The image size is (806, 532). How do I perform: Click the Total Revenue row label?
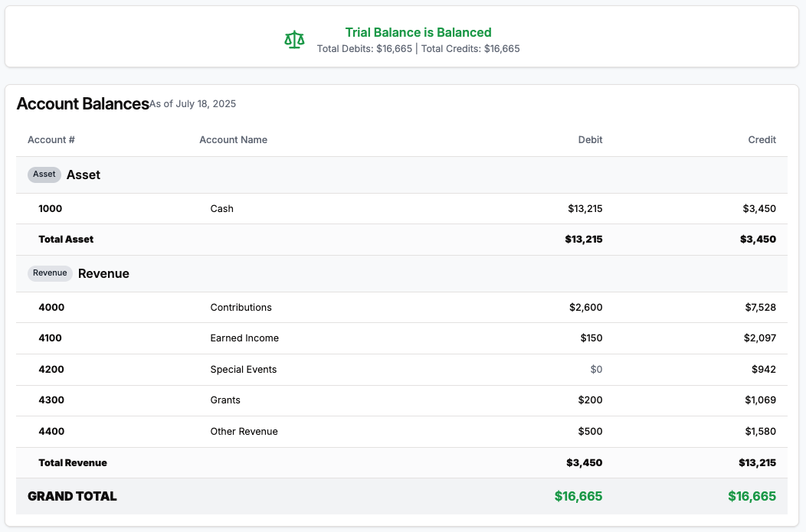(x=73, y=463)
